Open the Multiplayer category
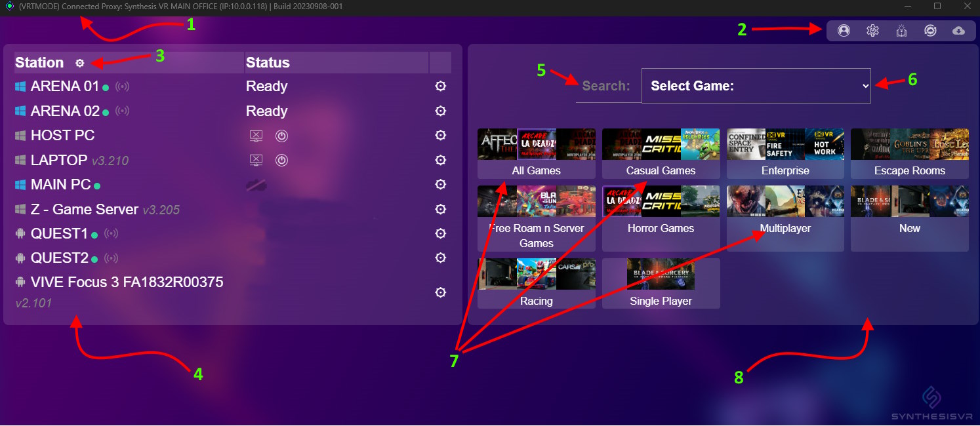Viewport: 980px width, 426px height. point(785,218)
